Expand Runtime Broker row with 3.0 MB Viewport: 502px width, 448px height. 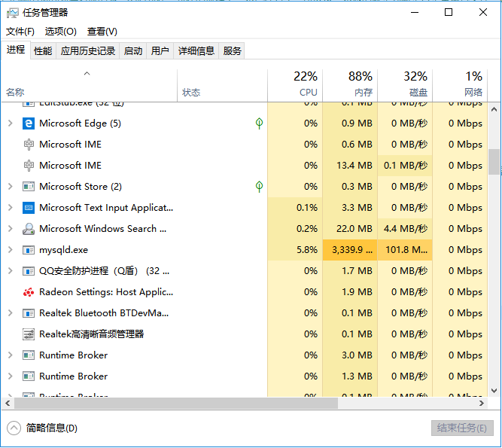point(11,355)
